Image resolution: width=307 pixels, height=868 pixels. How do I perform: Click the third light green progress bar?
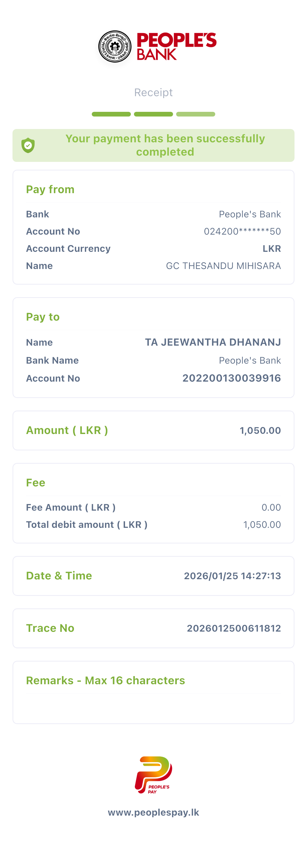[x=196, y=114]
